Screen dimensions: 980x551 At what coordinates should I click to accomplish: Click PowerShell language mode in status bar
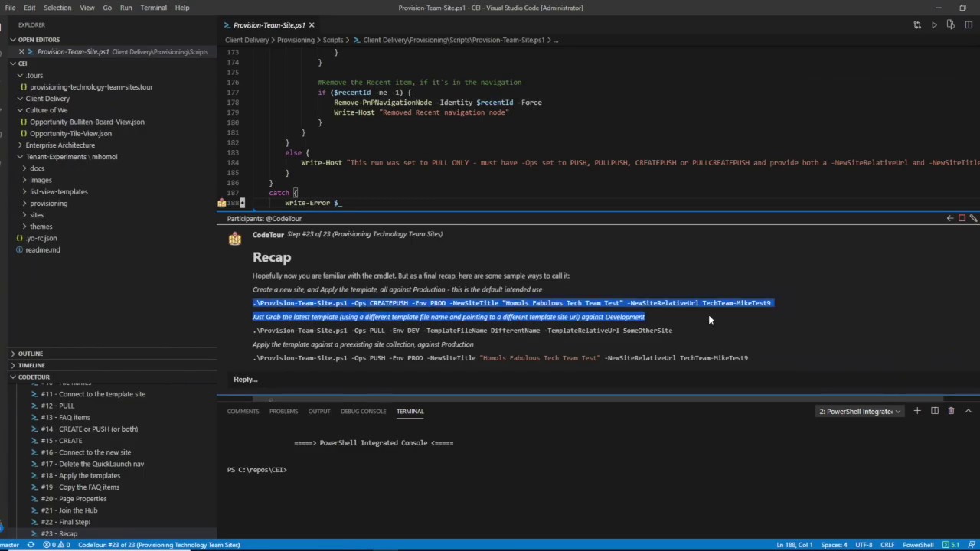click(918, 545)
